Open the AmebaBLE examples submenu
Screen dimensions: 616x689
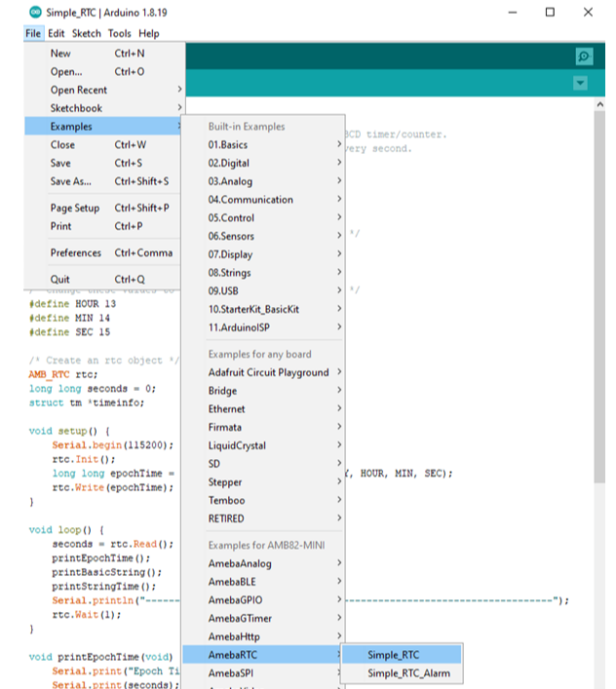(263, 582)
